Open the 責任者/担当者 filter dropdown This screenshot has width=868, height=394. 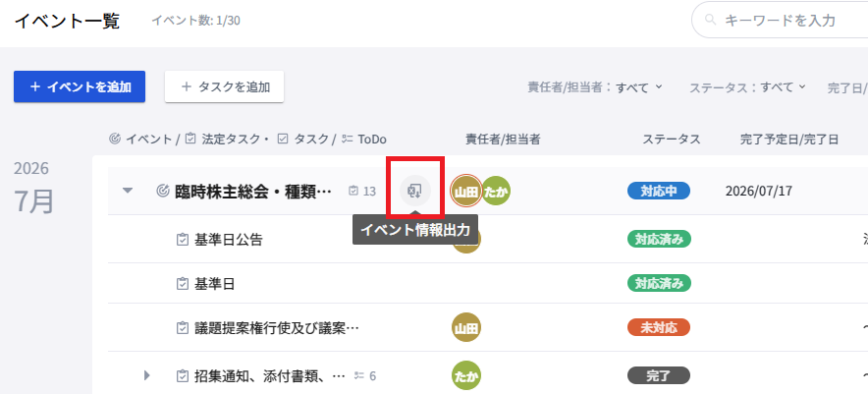point(595,87)
